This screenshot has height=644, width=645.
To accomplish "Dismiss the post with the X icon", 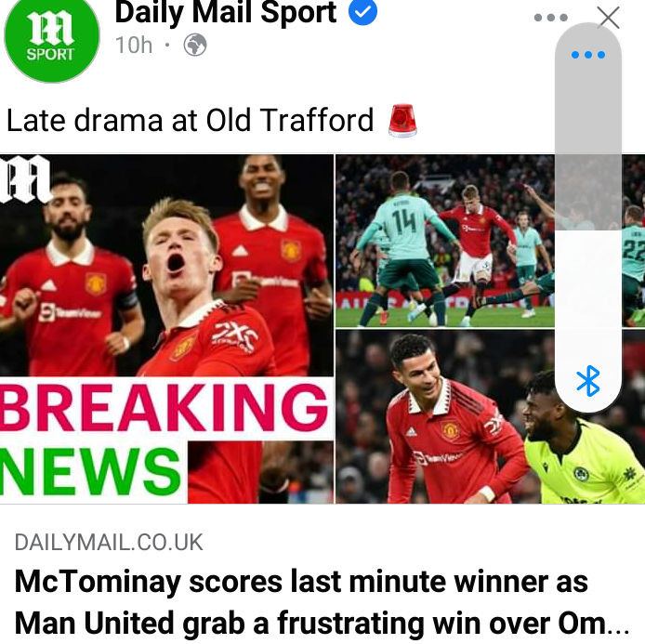I will coord(609,18).
